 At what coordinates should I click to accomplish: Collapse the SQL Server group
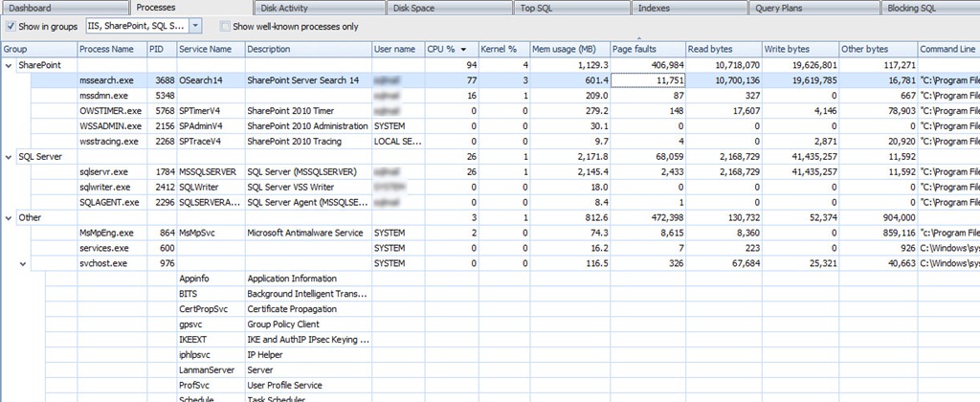(x=8, y=157)
